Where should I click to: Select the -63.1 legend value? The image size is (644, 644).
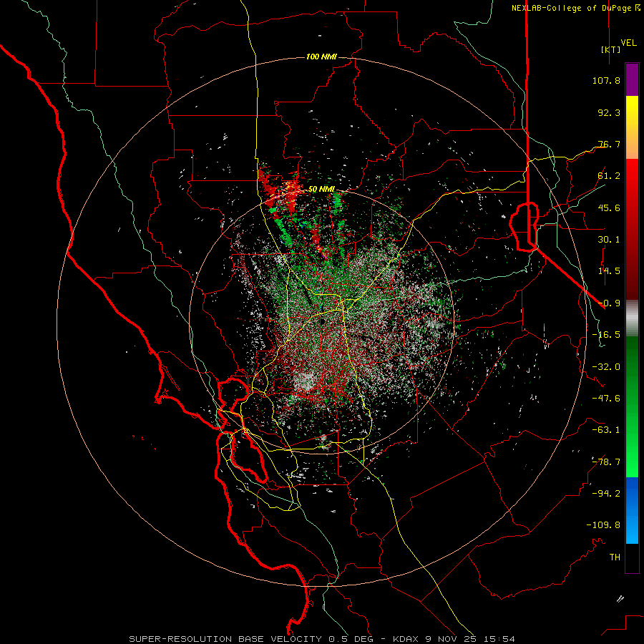point(606,430)
